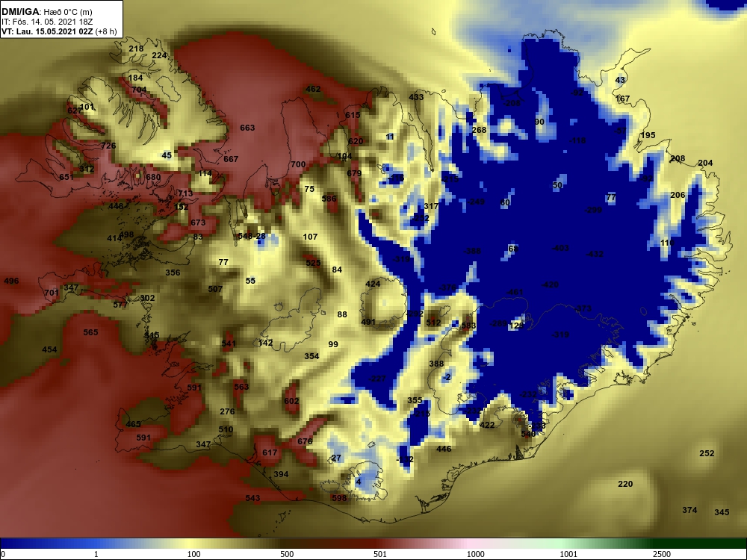The width and height of the screenshot is (747, 560).
Task: Select the '356' map value
Action: click(173, 273)
